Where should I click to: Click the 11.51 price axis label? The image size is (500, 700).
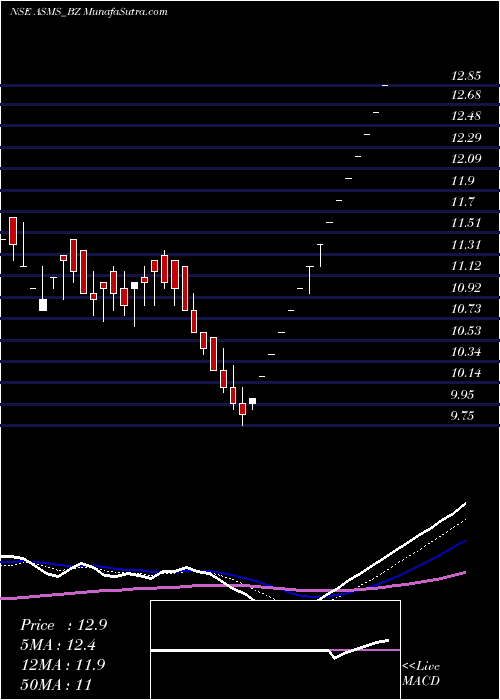coord(466,223)
